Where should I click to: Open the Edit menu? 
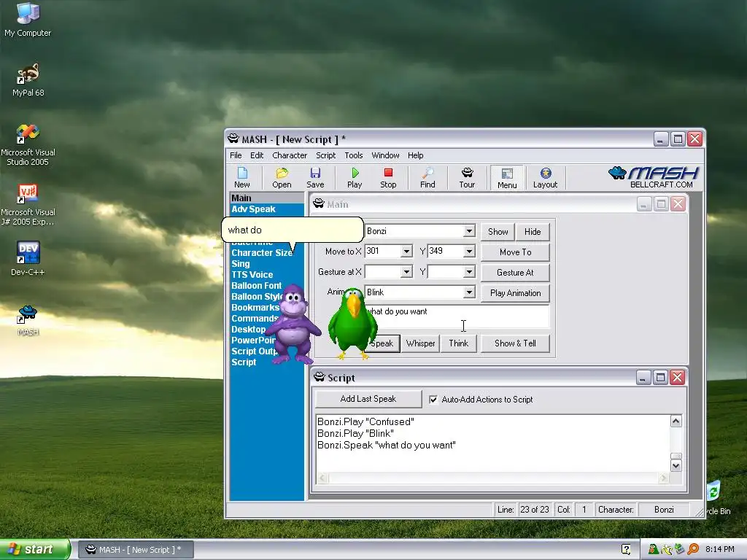coord(257,155)
